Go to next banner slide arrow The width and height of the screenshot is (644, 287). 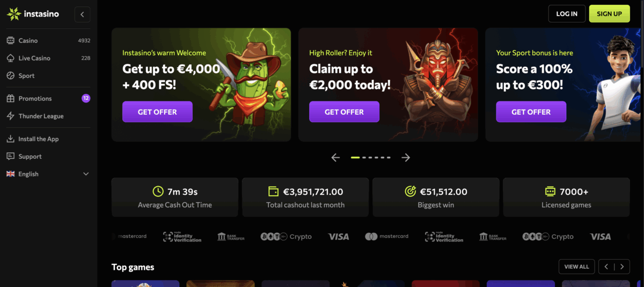[406, 158]
